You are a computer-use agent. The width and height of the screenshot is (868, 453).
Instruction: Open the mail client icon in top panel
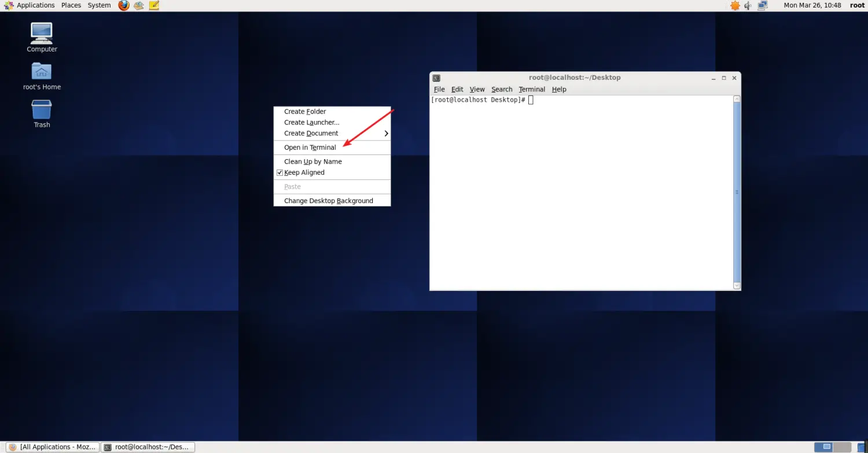click(139, 5)
